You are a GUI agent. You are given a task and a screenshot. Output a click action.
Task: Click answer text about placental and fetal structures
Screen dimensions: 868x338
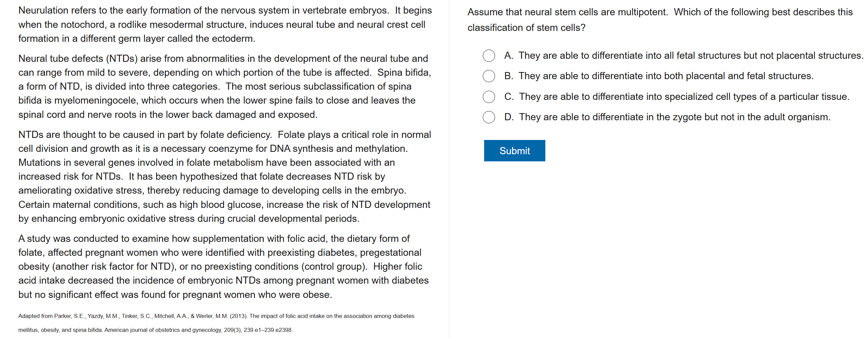(666, 76)
